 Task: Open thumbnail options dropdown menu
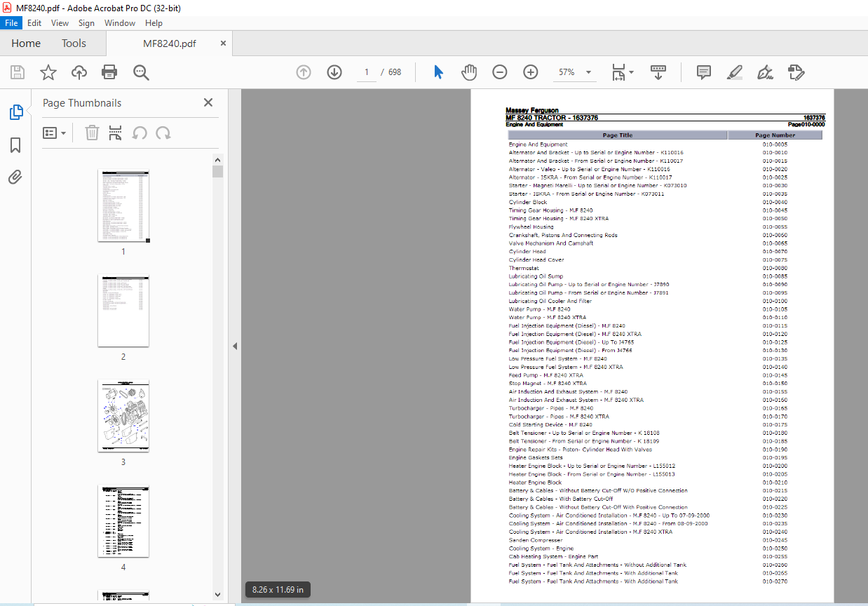[55, 133]
